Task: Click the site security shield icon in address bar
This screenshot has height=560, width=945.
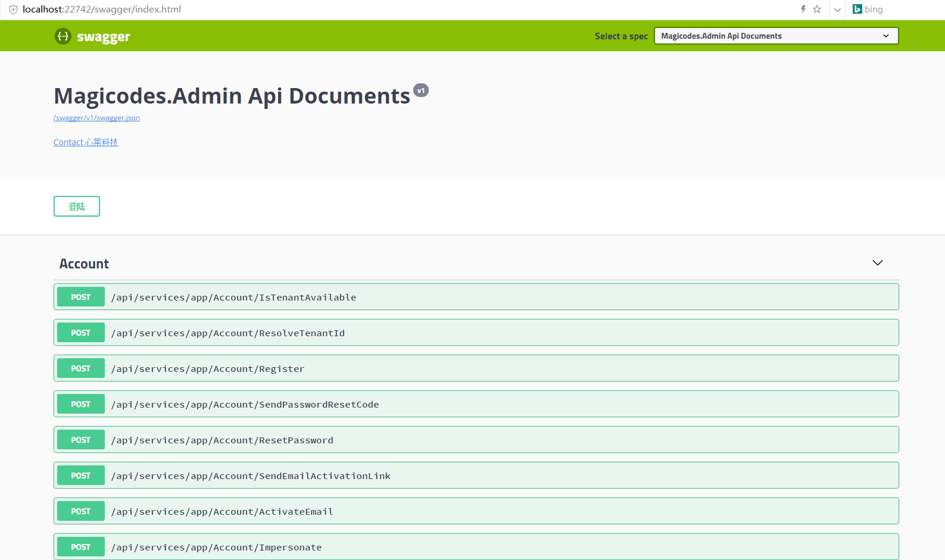Action: pos(13,10)
